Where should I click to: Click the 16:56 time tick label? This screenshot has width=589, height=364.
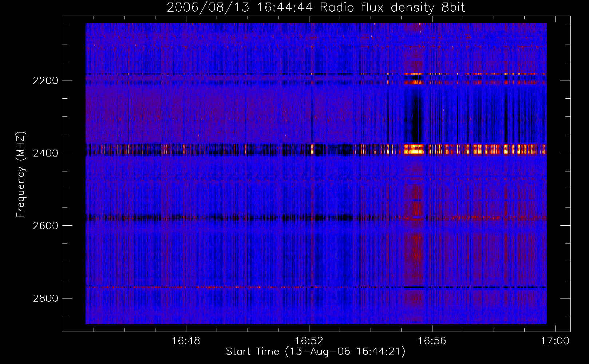[x=432, y=341]
